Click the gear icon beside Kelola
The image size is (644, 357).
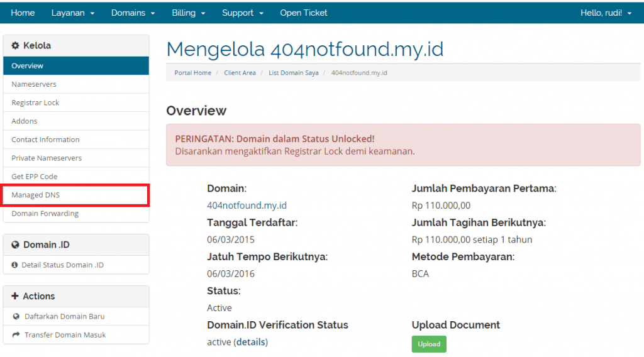point(15,45)
